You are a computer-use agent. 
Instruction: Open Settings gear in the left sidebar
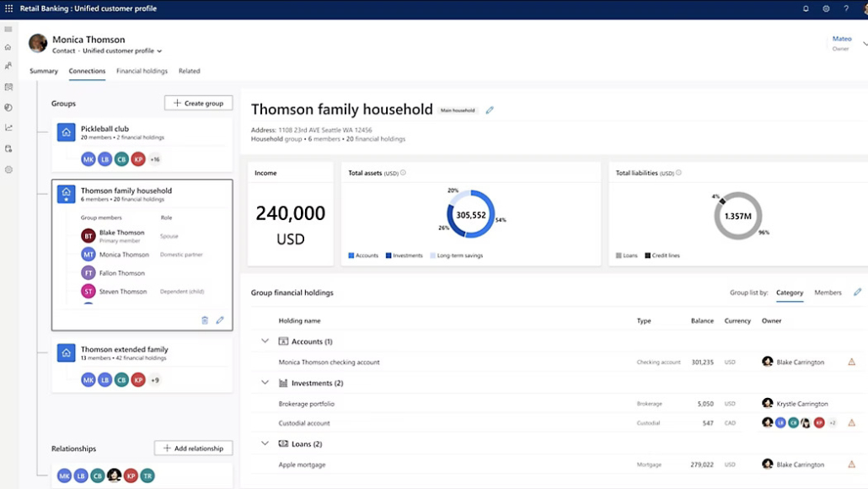(x=8, y=169)
